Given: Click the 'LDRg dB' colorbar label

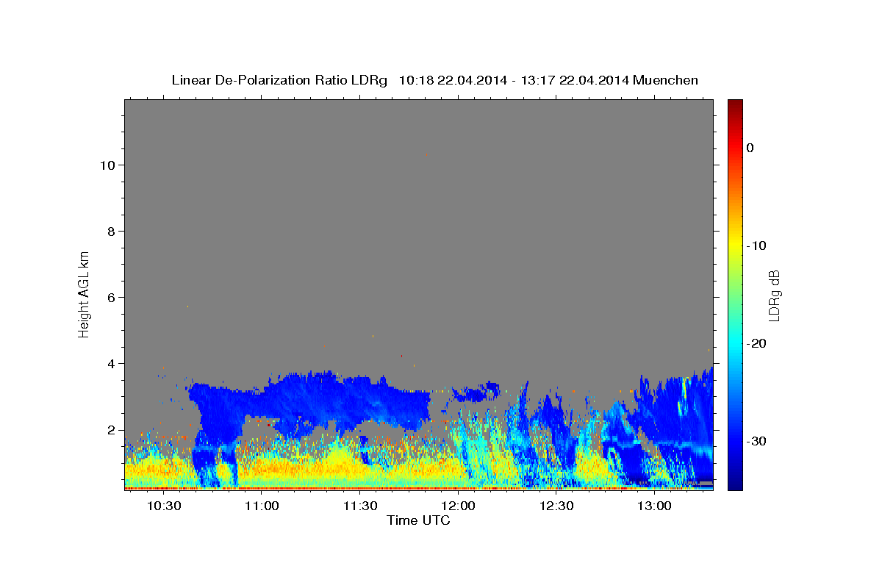Looking at the screenshot, I should coord(773,295).
